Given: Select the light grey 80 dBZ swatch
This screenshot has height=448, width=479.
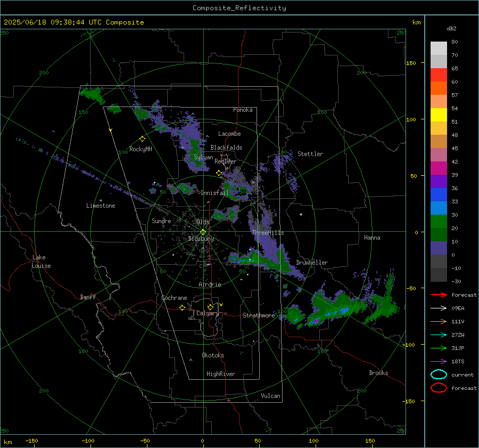Looking at the screenshot, I should [x=439, y=48].
